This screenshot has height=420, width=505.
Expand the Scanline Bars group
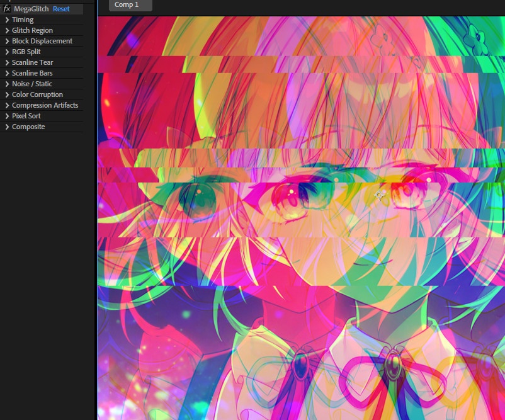coord(8,73)
